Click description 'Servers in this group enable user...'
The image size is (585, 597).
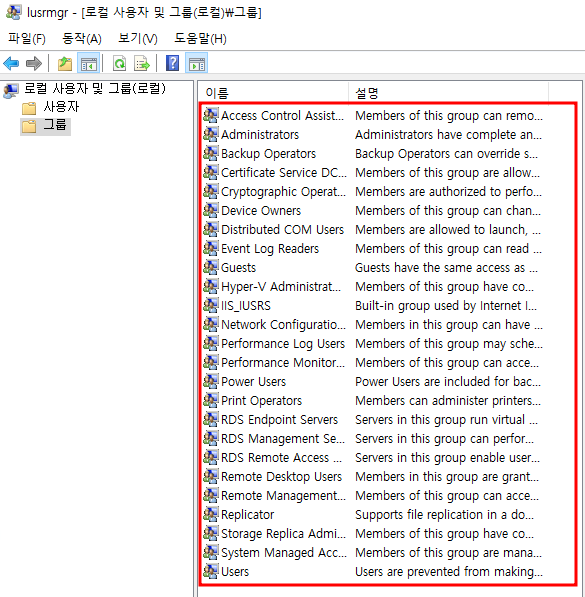[448, 457]
